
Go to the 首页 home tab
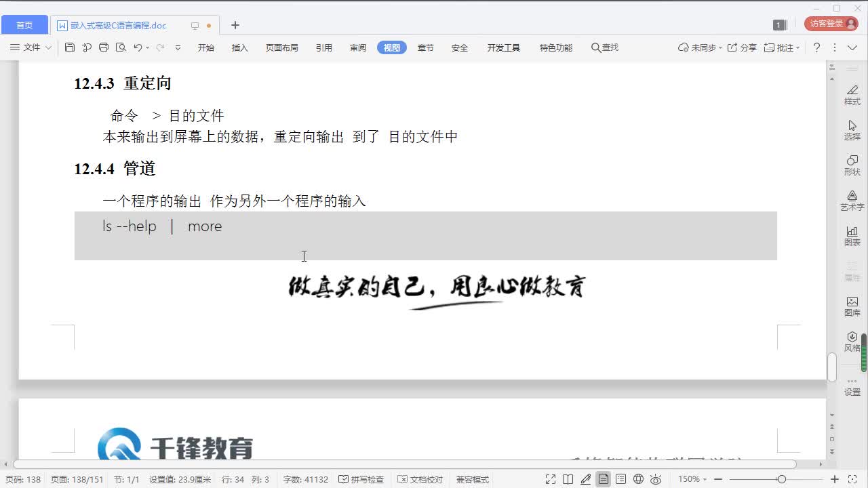click(x=24, y=25)
